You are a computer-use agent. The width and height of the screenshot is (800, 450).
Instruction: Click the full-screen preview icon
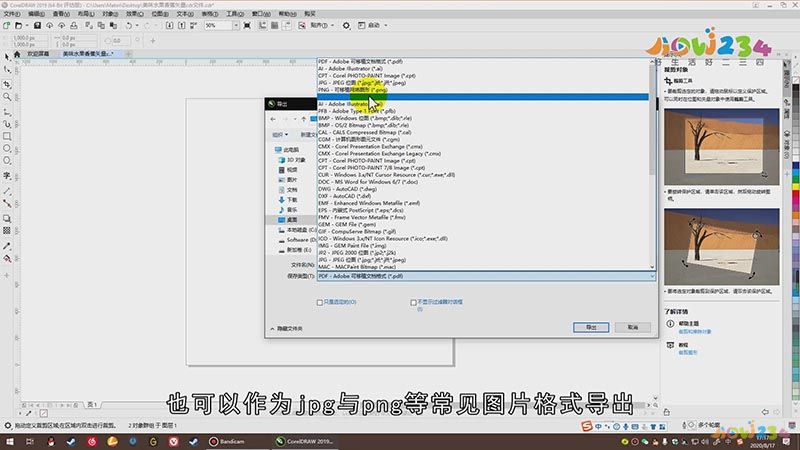(x=247, y=25)
